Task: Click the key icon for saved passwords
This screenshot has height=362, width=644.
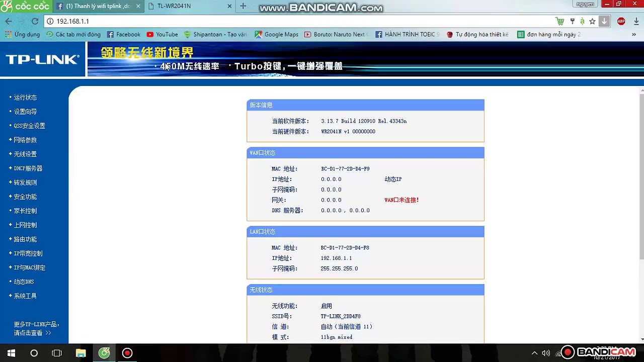Action: tap(572, 21)
